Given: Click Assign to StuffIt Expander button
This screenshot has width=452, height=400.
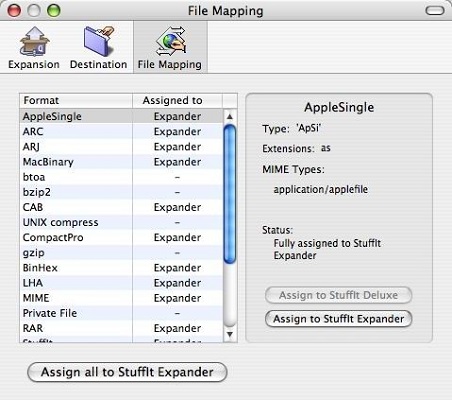Looking at the screenshot, I should click(338, 319).
